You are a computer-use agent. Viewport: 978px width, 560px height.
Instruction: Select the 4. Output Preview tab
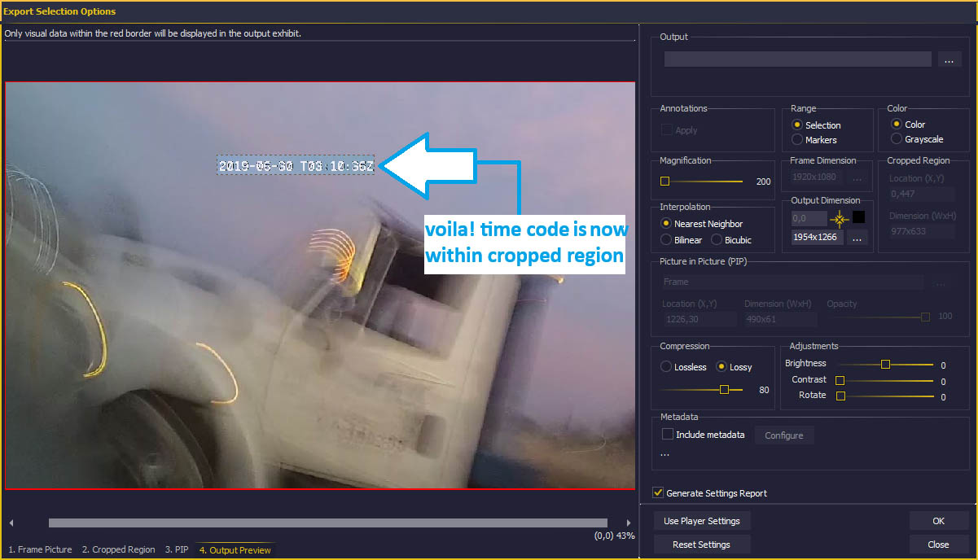click(x=235, y=550)
